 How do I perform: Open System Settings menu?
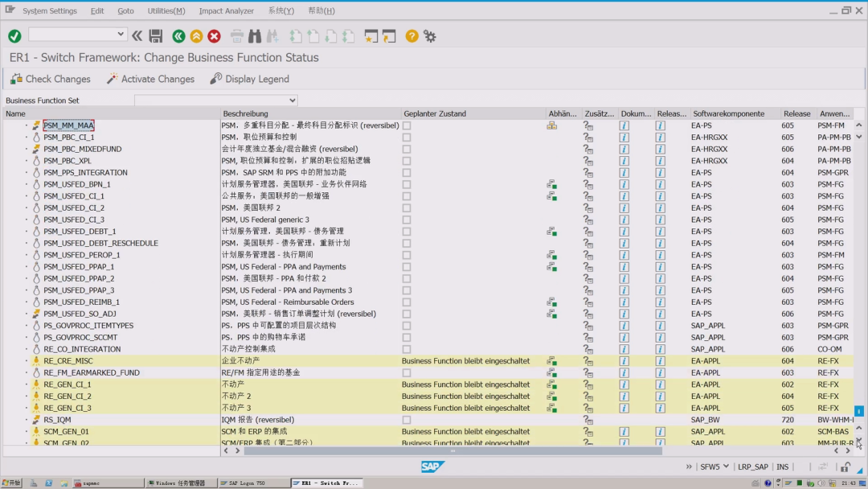[x=50, y=10]
